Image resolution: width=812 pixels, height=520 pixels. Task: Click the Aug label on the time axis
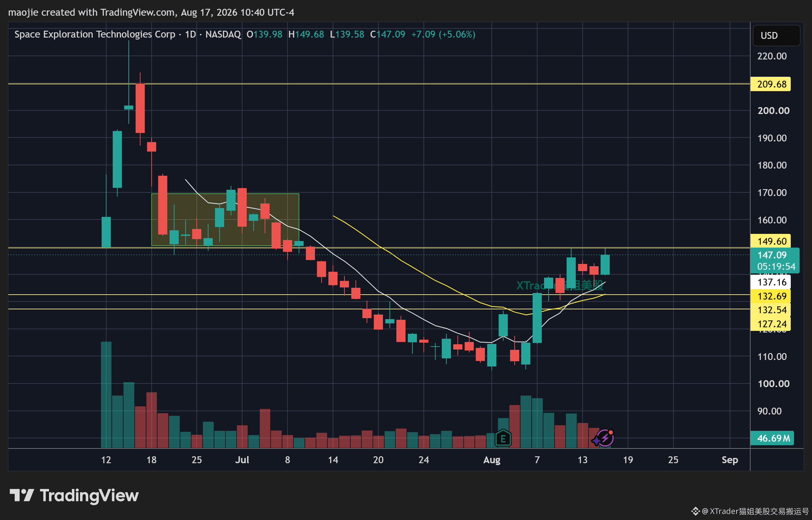coord(492,460)
